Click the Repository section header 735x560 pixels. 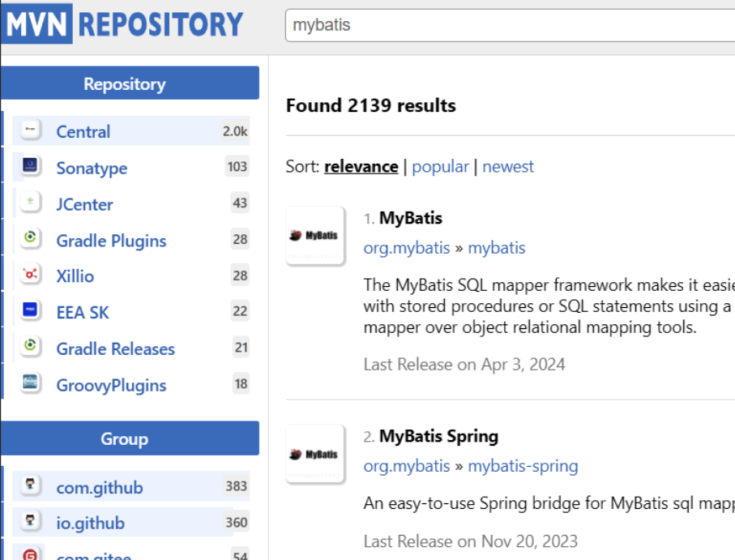click(130, 83)
